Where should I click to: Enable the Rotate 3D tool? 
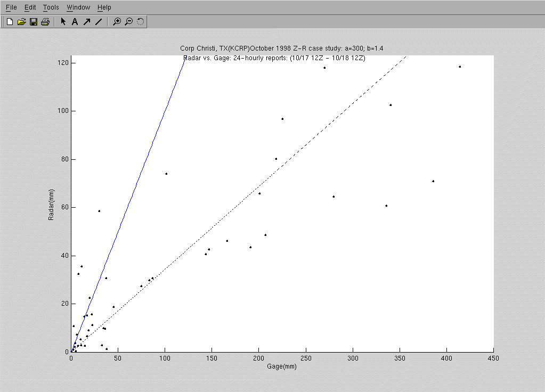[140, 22]
